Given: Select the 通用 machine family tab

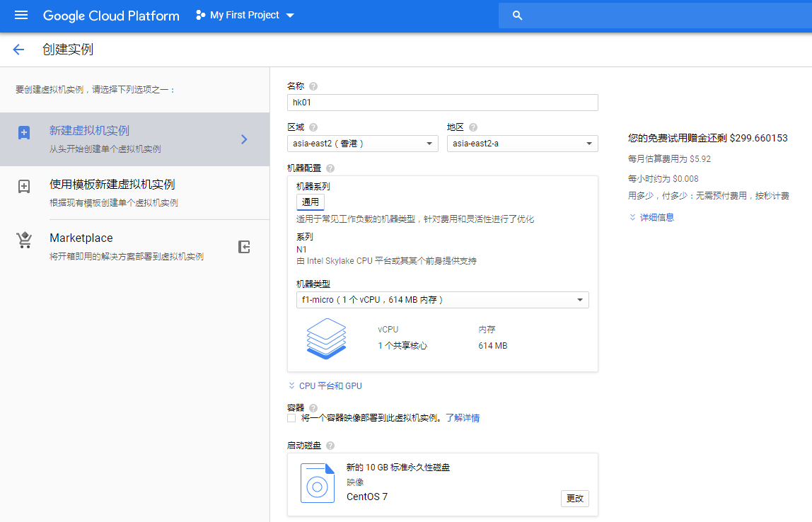Looking at the screenshot, I should click(x=311, y=202).
